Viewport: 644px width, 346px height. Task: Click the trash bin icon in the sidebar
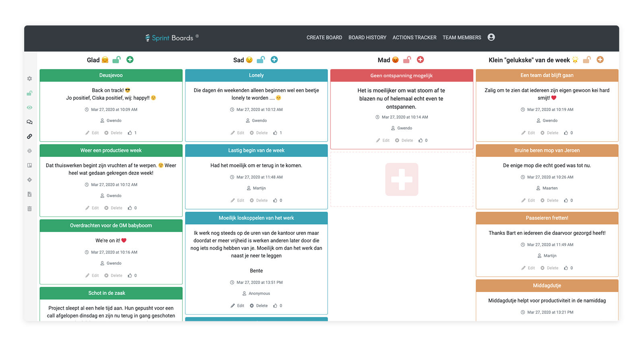click(29, 209)
